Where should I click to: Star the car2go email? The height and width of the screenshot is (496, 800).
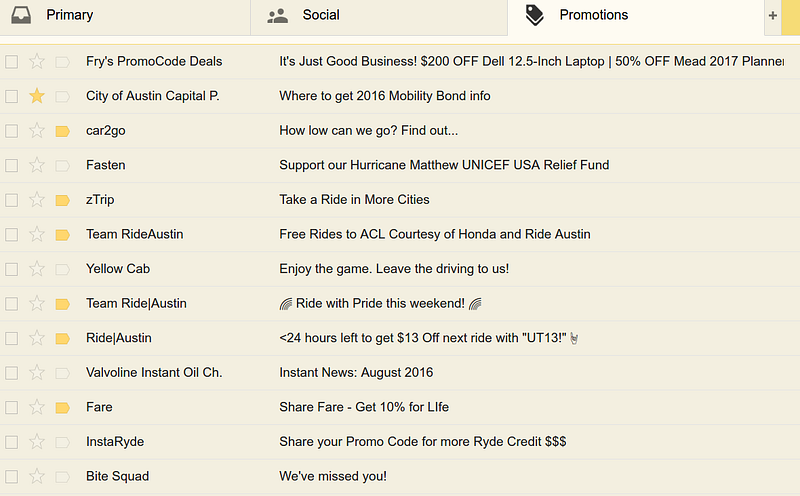(x=37, y=131)
